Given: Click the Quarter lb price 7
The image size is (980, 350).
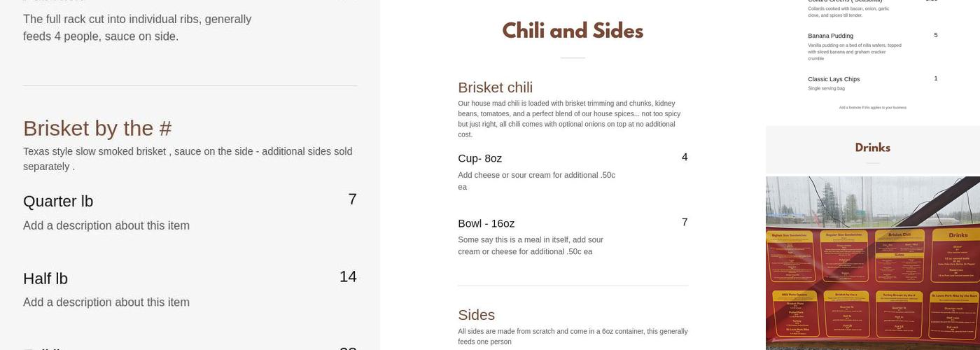Looking at the screenshot, I should 352,199.
